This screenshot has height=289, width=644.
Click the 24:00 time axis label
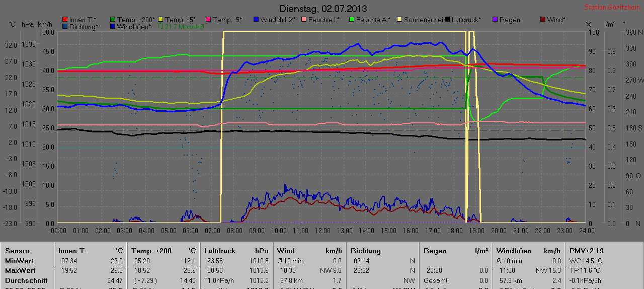tap(586, 230)
